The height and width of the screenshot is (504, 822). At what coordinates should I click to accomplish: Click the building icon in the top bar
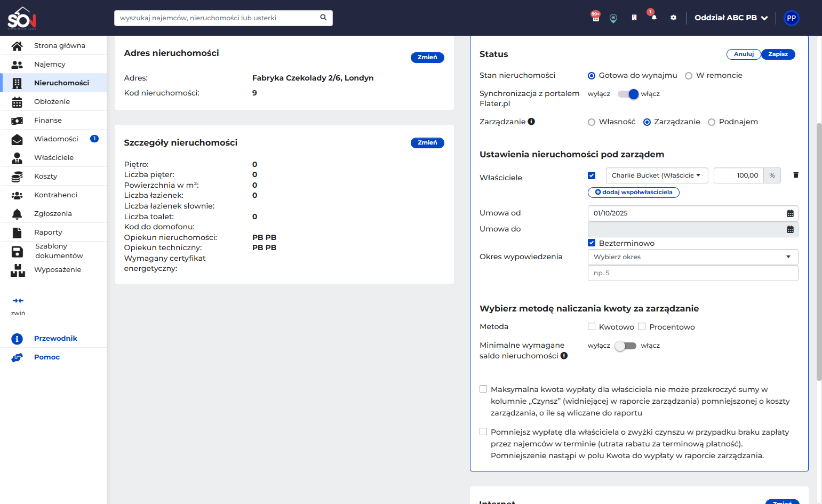point(634,18)
